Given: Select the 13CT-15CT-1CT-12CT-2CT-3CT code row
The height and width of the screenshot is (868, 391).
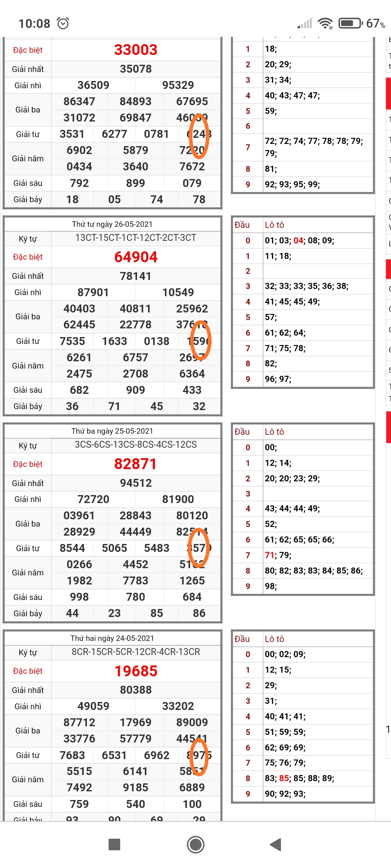Looking at the screenshot, I should click(136, 238).
